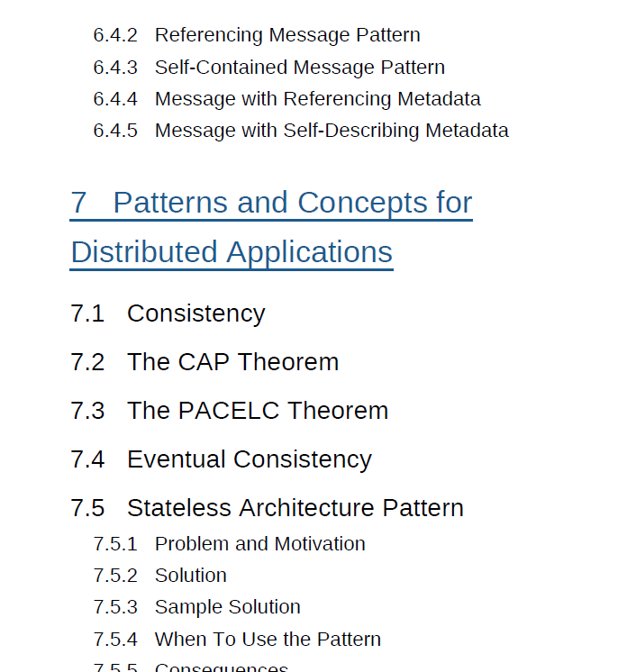
Task: Open the partially visible Consequences entry
Action: coord(221,667)
